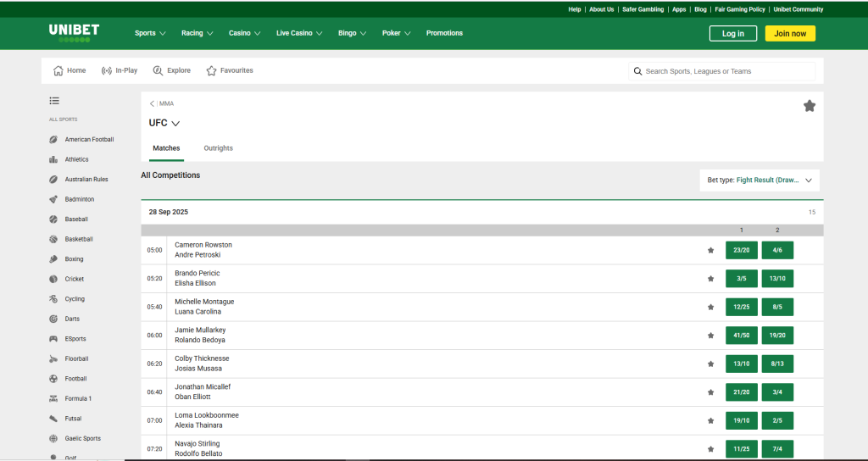Image resolution: width=868 pixels, height=461 pixels.
Task: Click the Join now button
Action: (790, 34)
